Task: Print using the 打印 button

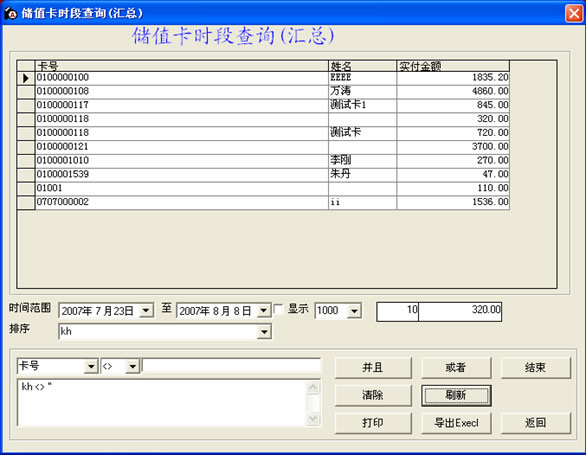Action: point(373,423)
